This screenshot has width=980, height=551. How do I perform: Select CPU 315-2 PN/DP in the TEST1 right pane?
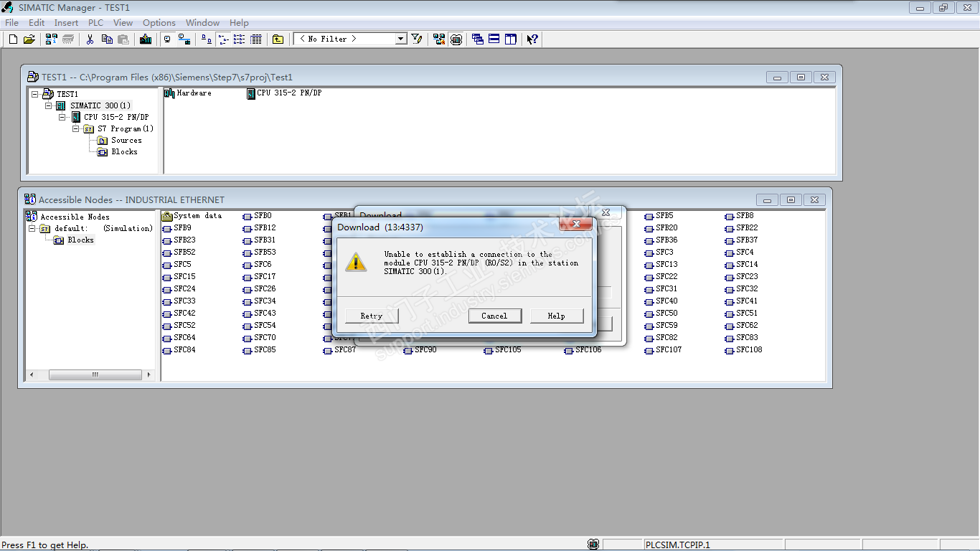284,93
